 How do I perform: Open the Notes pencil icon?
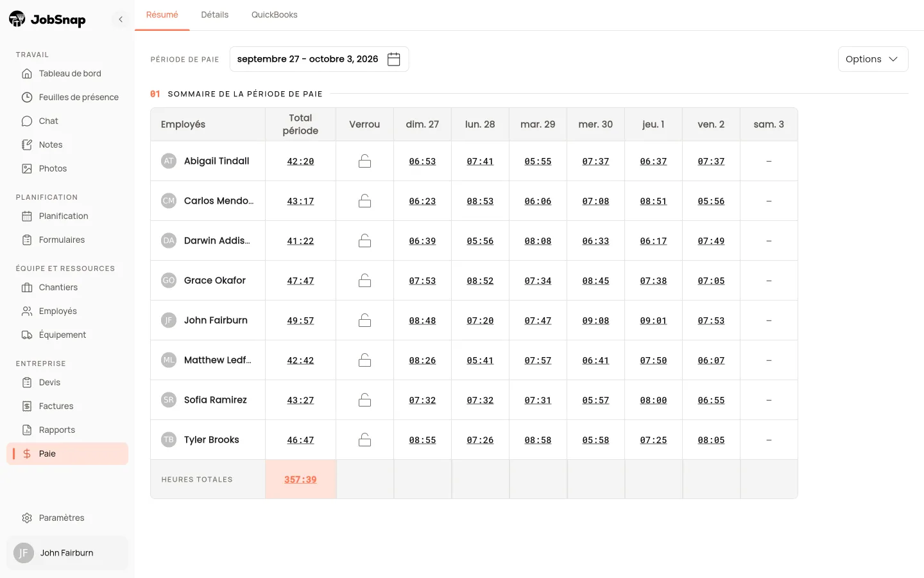(27, 144)
